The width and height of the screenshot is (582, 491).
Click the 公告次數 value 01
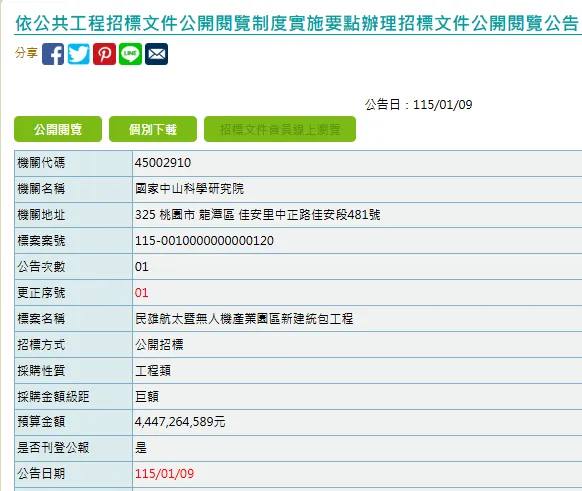[141, 267]
